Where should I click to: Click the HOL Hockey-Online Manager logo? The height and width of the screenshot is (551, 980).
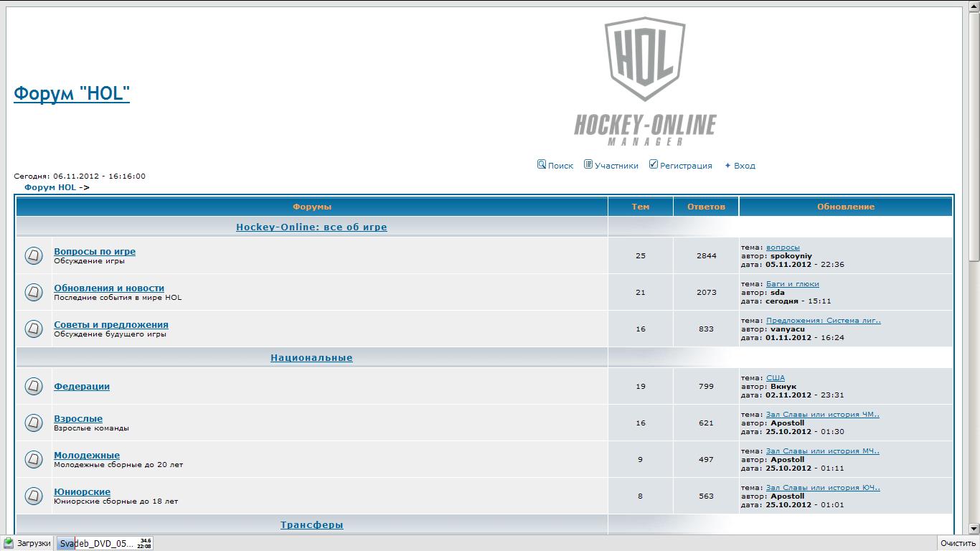pos(645,81)
